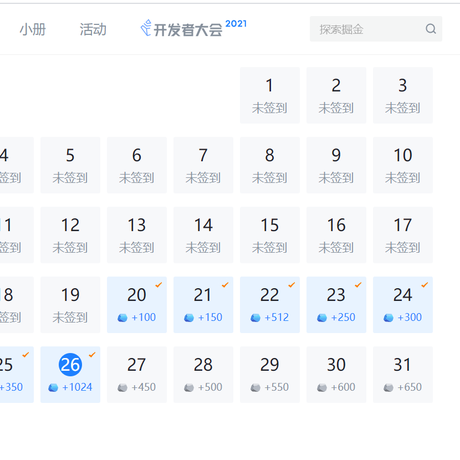This screenshot has height=460, width=460.
Task: Click the orange checkmark on day 23
Action: [358, 285]
